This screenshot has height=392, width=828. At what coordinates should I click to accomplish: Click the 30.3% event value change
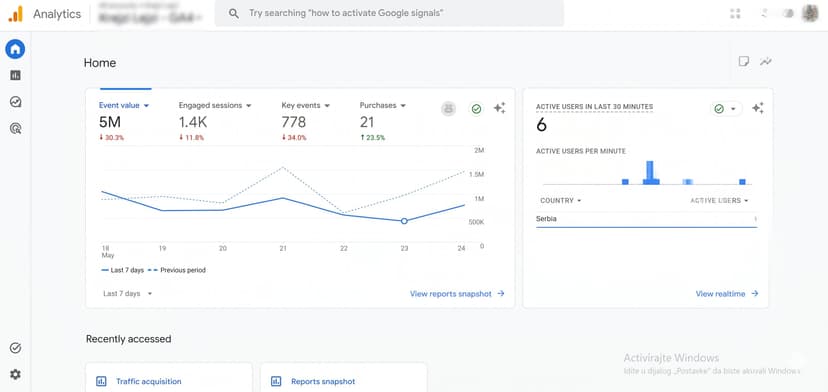pyautogui.click(x=111, y=138)
